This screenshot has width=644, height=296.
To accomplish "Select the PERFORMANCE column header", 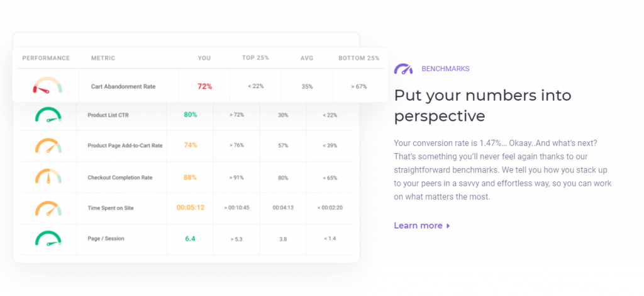I will [x=46, y=58].
